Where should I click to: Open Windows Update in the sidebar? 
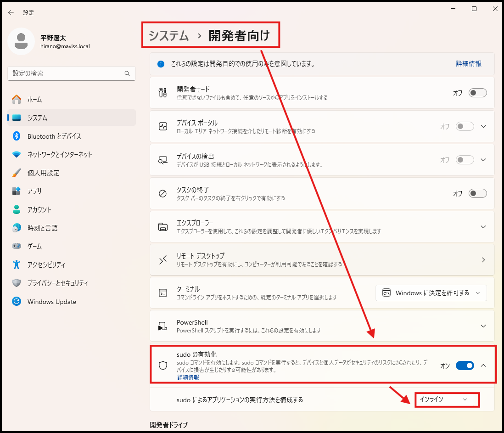51,302
